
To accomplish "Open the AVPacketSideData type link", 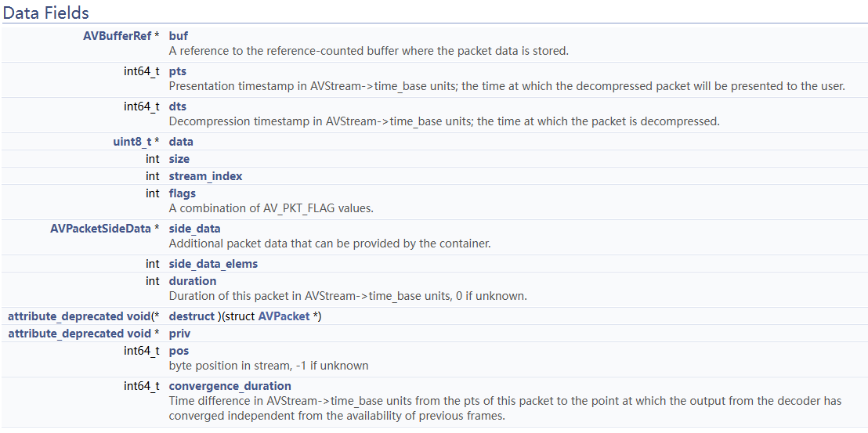I will point(101,229).
